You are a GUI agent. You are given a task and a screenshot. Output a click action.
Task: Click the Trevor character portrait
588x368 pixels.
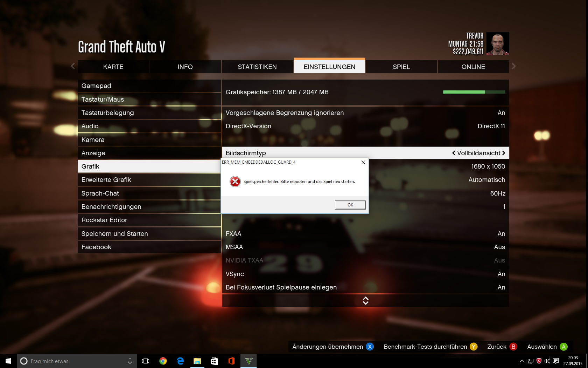[x=498, y=43]
